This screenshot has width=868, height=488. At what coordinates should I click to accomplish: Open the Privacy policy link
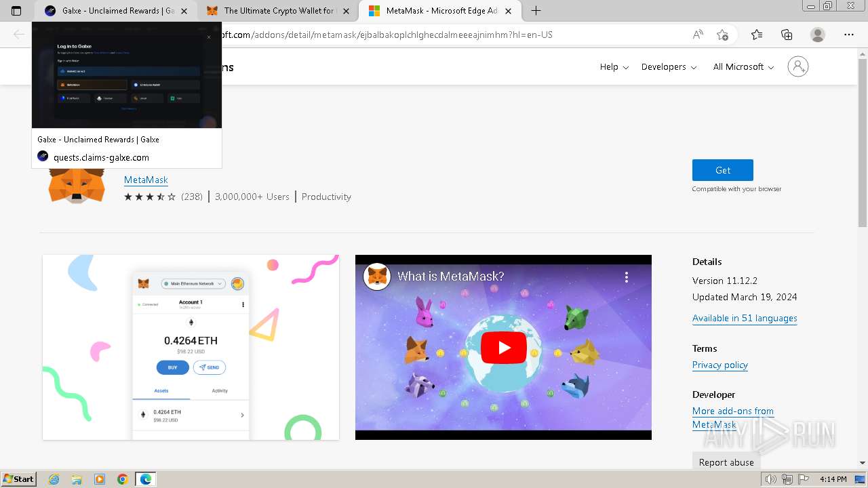point(720,365)
